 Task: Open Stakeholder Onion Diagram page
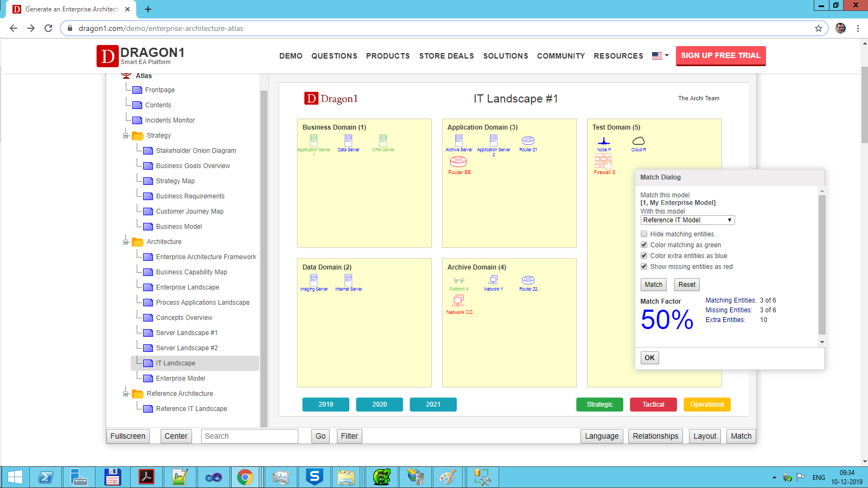[196, 151]
